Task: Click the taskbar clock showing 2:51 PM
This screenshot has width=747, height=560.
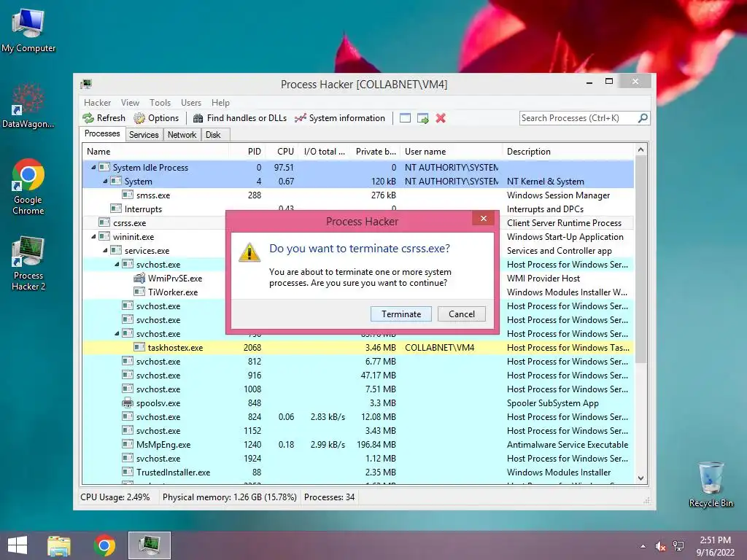Action: click(x=715, y=546)
